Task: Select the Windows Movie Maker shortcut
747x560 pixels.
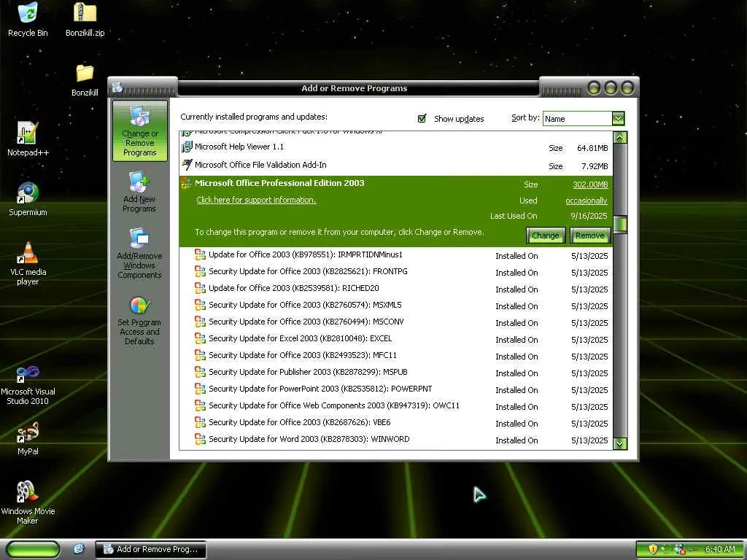Action: pos(28,502)
